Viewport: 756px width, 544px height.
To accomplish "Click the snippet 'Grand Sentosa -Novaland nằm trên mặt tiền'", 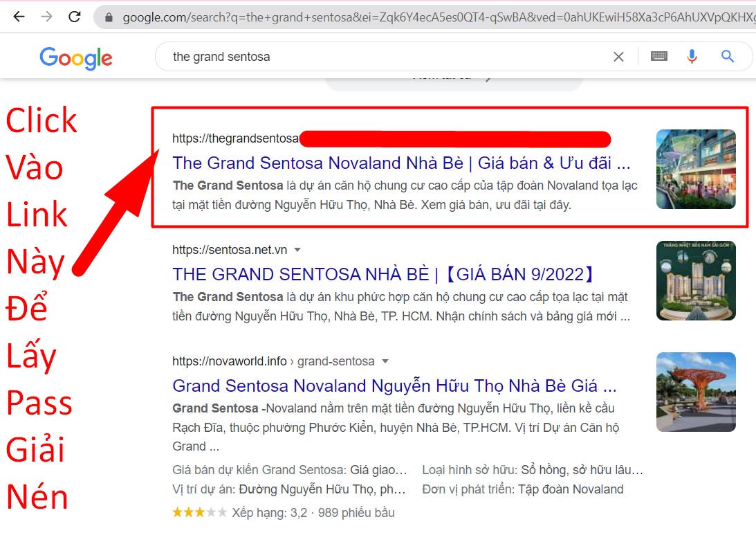I will [x=396, y=427].
